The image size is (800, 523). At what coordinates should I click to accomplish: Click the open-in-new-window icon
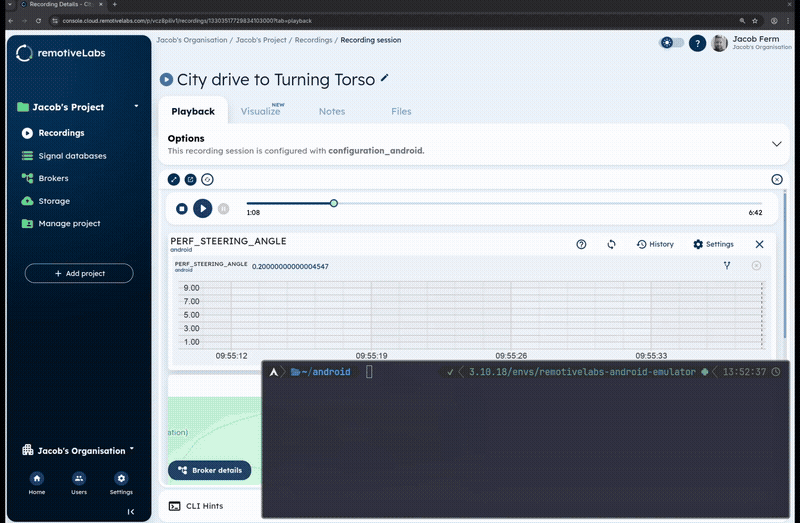(x=190, y=180)
